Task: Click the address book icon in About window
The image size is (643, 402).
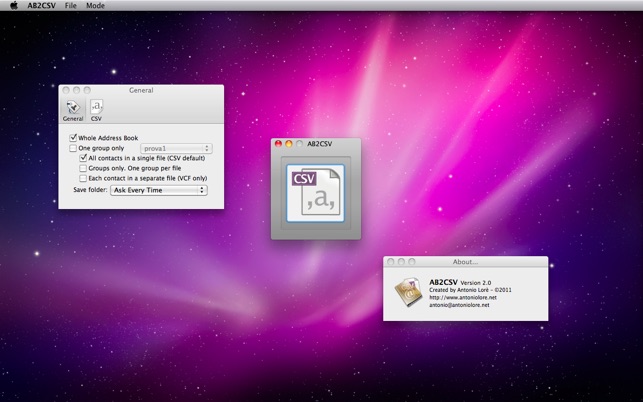Action: [407, 290]
